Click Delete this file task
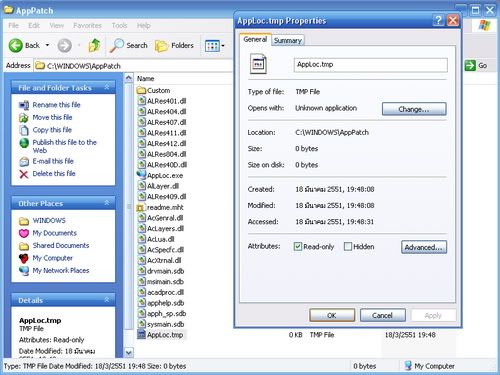Screen dimensions: 500x375 pyautogui.click(x=54, y=173)
